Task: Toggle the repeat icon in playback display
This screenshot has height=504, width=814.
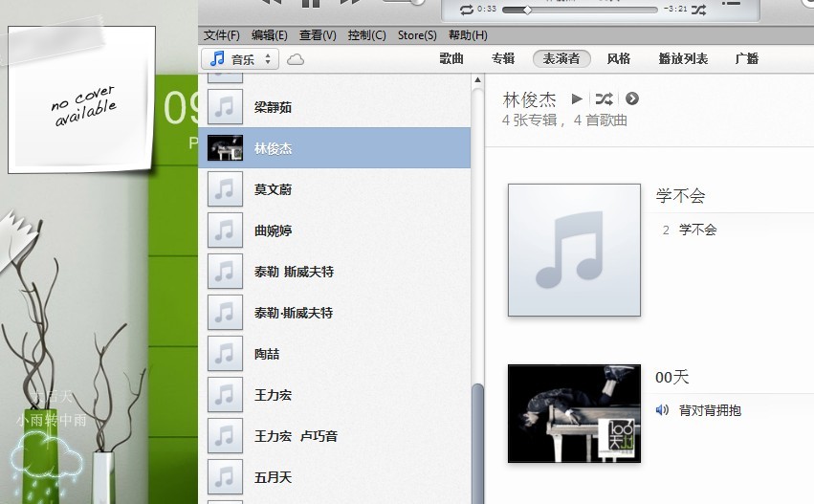Action: pos(466,9)
